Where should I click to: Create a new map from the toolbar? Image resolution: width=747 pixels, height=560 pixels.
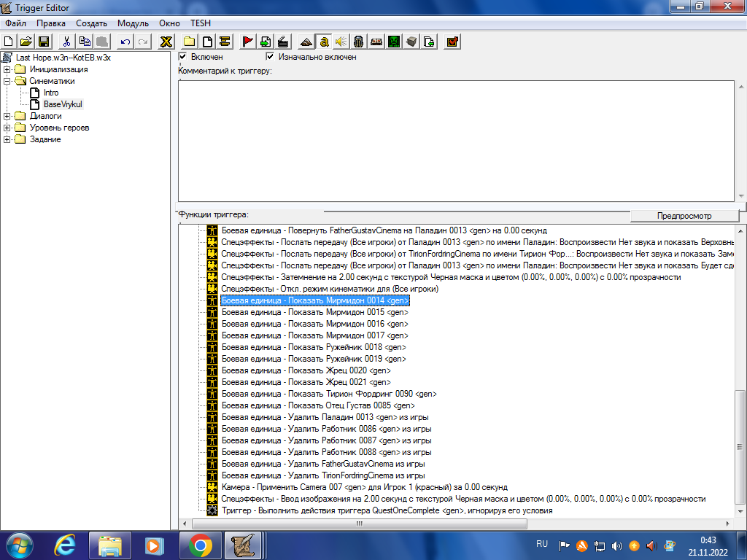tap(9, 42)
